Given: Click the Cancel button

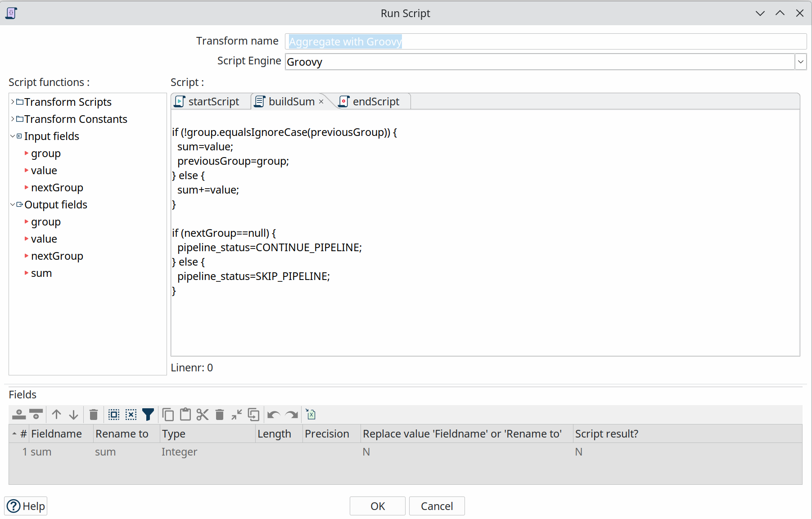Looking at the screenshot, I should (437, 506).
